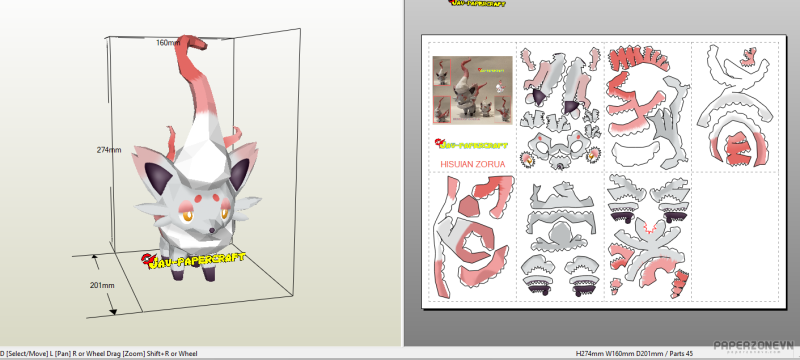
Task: Click the 201mm depth dimension label
Action: pos(102,286)
